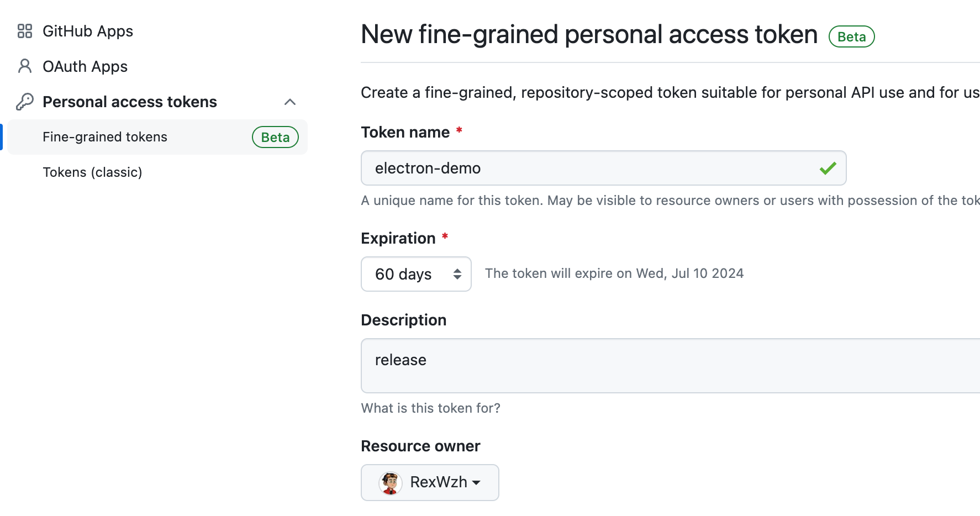This screenshot has width=980, height=516.
Task: Focus the Description text area containing release
Action: point(671,366)
